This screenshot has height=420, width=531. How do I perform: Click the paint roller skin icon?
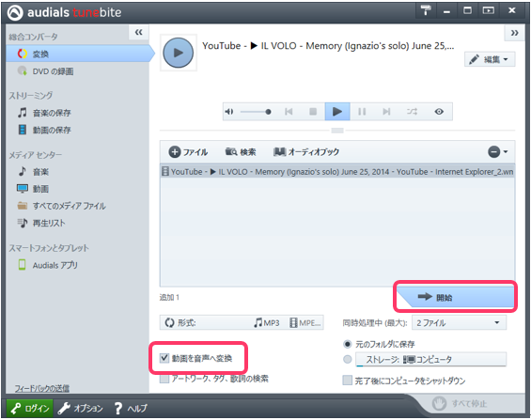point(426,10)
